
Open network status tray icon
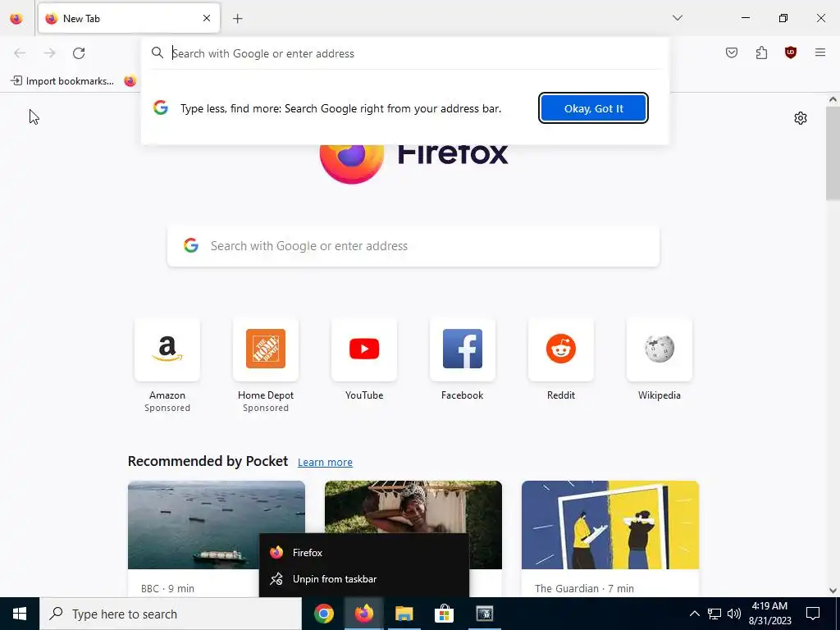click(714, 614)
